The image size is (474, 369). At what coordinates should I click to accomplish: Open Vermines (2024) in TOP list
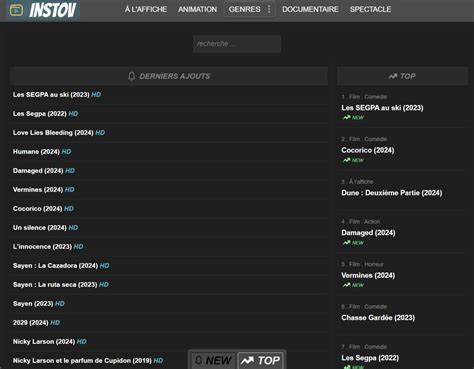368,275
